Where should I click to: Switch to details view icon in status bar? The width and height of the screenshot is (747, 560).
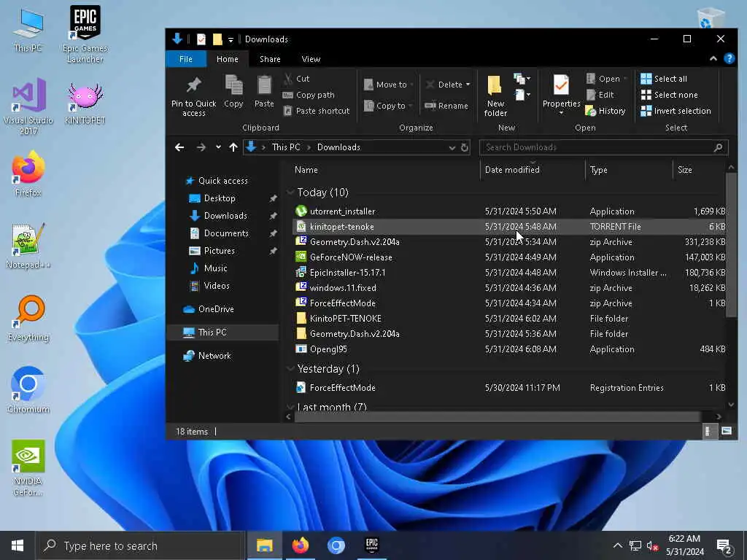tap(708, 432)
